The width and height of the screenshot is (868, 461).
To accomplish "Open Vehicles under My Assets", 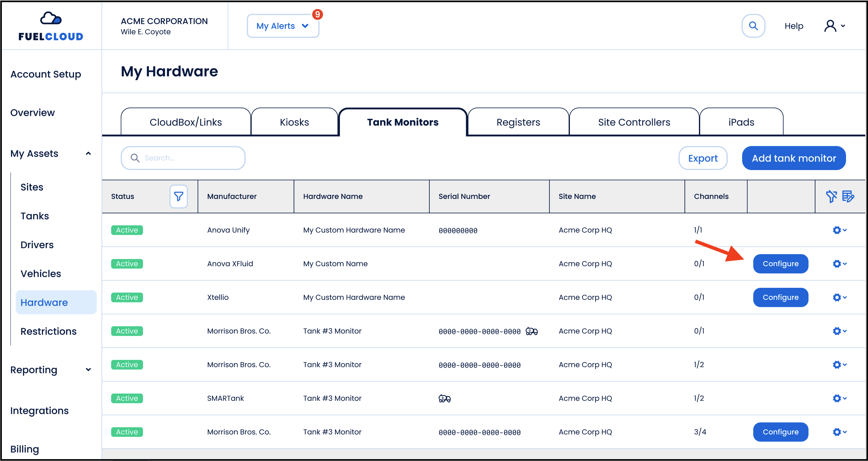I will pos(41,274).
